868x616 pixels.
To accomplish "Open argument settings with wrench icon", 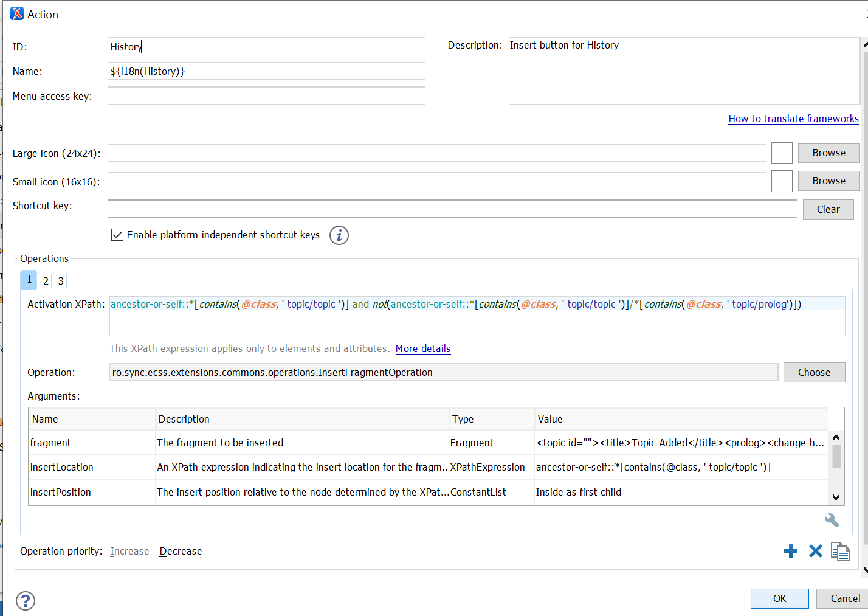I will point(832,520).
